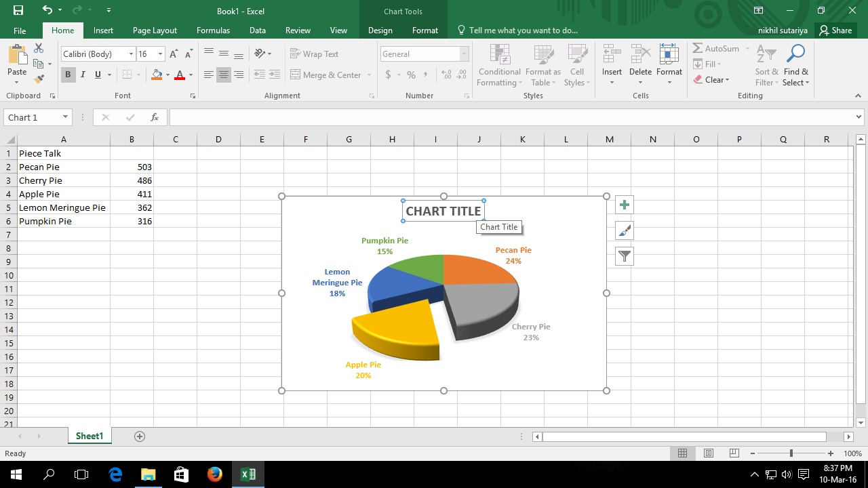Click the Increase Font Size icon
868x488 pixels.
coord(174,54)
